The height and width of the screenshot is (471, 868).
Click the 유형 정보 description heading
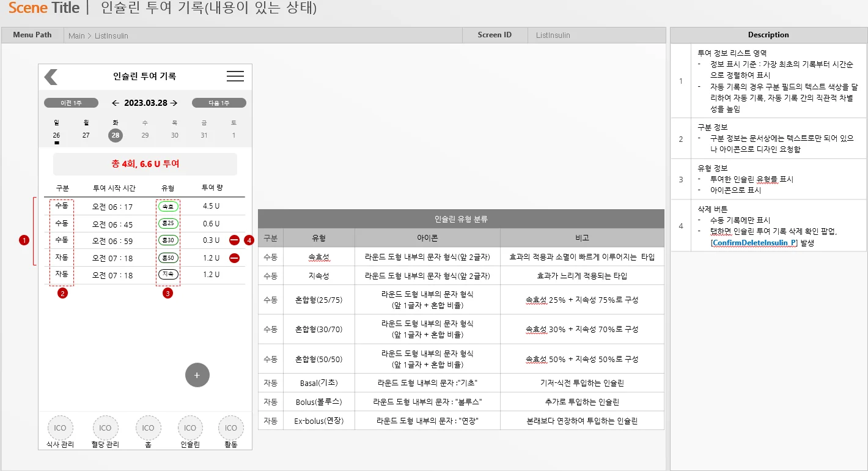coord(713,168)
